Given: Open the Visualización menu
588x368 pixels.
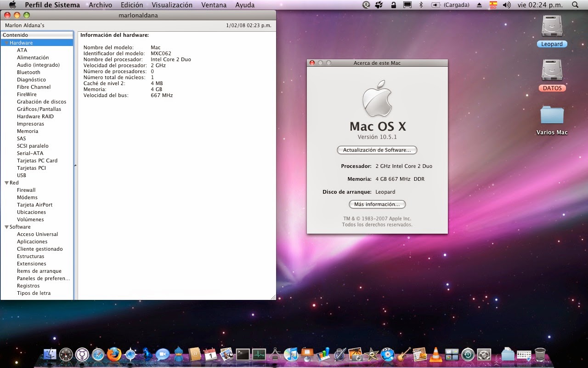Looking at the screenshot, I should 172,5.
